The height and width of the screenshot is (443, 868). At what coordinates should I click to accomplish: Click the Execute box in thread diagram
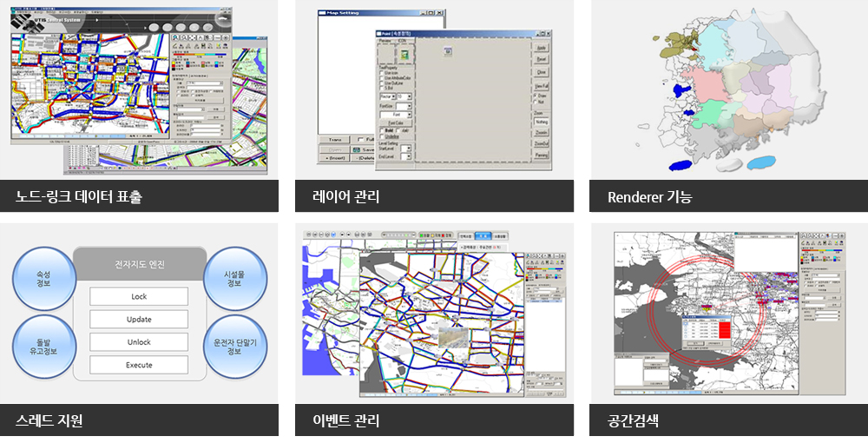pyautogui.click(x=139, y=365)
